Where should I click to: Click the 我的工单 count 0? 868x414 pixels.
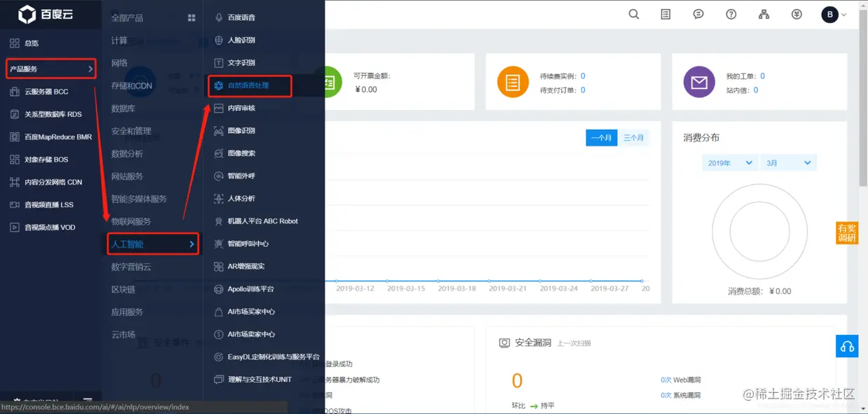point(762,76)
